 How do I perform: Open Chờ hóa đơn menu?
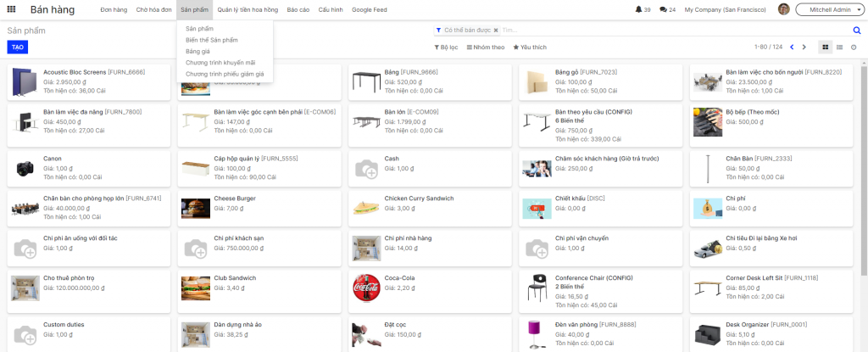point(154,10)
